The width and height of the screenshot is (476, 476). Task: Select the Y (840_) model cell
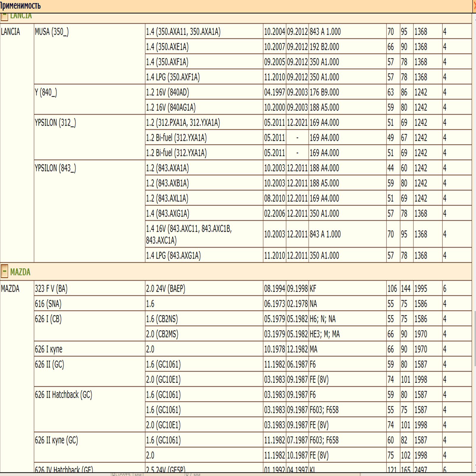pos(46,93)
